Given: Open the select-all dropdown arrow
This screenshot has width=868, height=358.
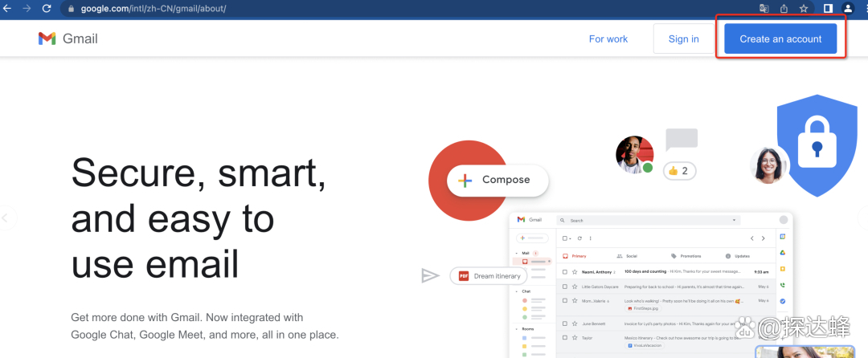Looking at the screenshot, I should [x=570, y=238].
